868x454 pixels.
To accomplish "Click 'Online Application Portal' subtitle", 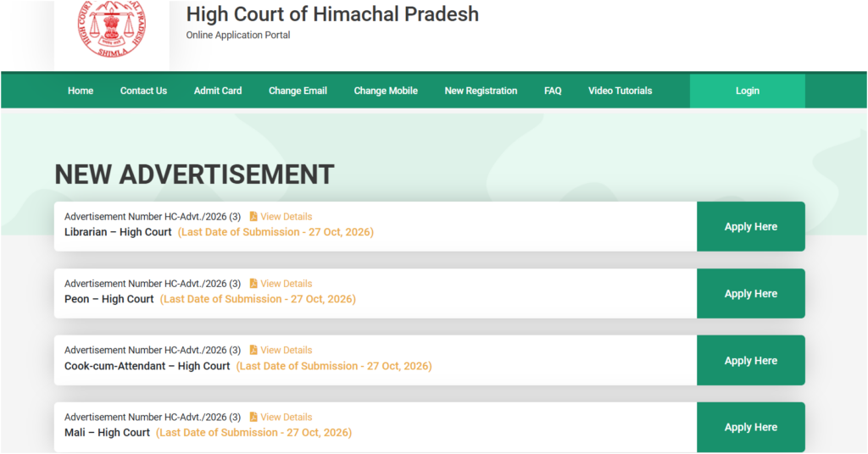I will (238, 35).
